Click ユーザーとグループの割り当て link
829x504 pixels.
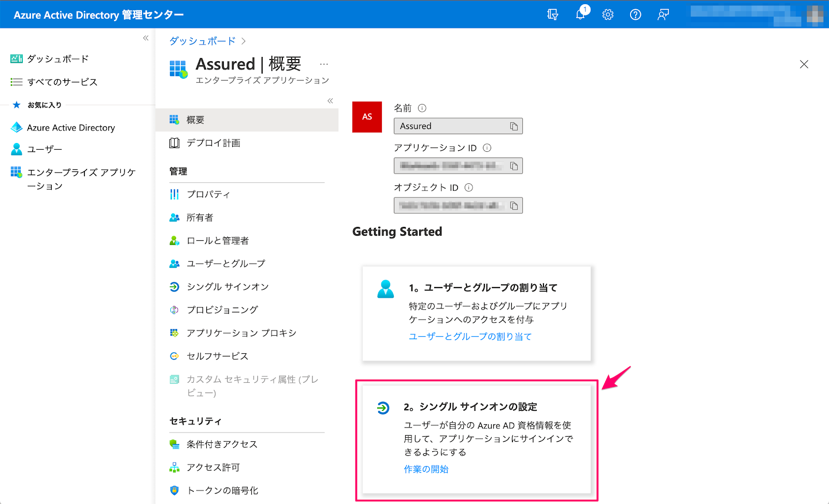(x=470, y=337)
